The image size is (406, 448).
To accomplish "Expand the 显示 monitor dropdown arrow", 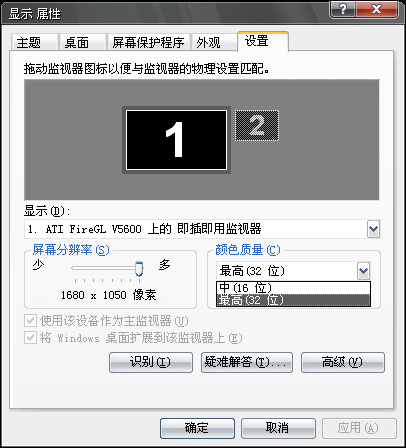I will point(373,229).
